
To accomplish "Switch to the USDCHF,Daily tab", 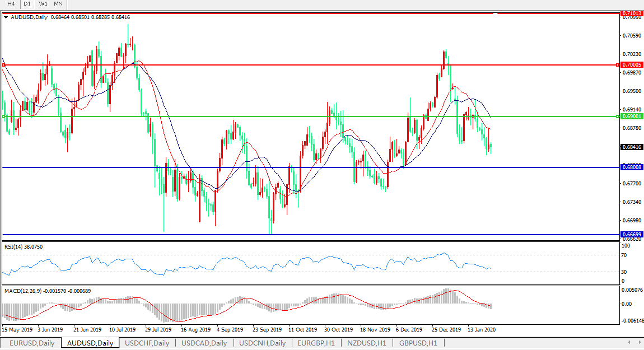I will pos(147,343).
